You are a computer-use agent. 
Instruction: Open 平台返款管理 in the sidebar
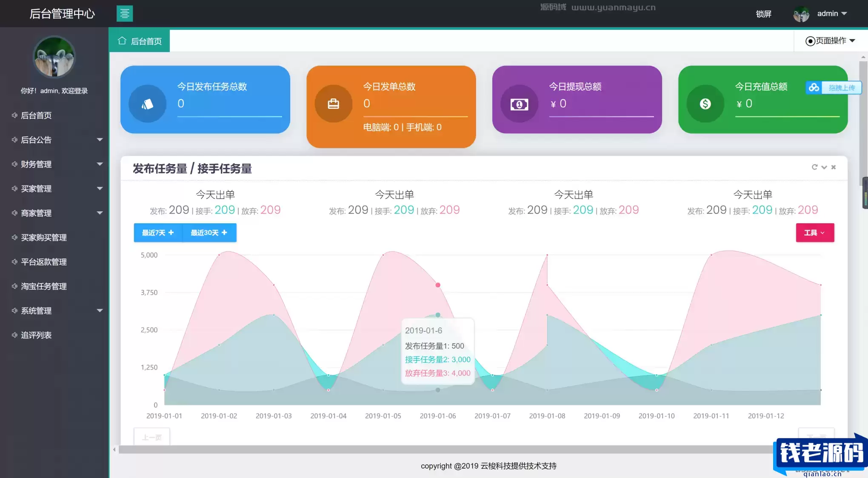[44, 262]
